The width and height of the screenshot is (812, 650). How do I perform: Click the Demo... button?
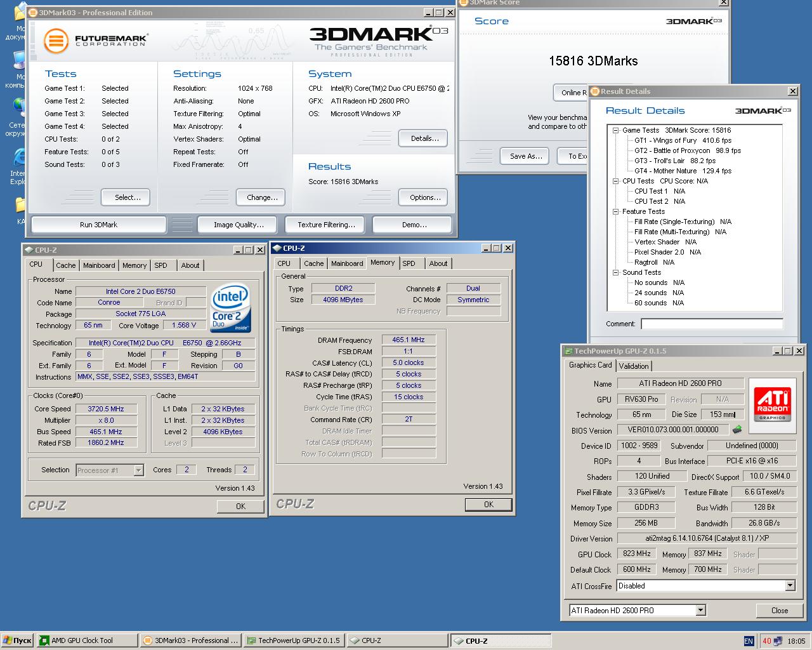(414, 225)
